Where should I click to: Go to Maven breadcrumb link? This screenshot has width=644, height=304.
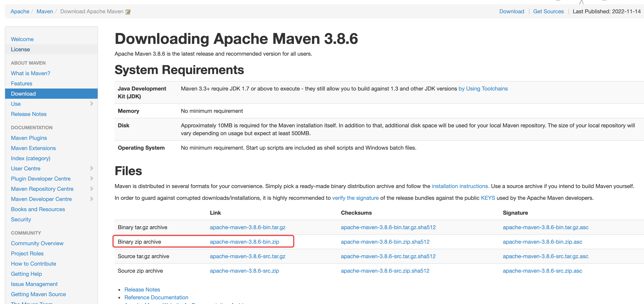[x=45, y=12]
